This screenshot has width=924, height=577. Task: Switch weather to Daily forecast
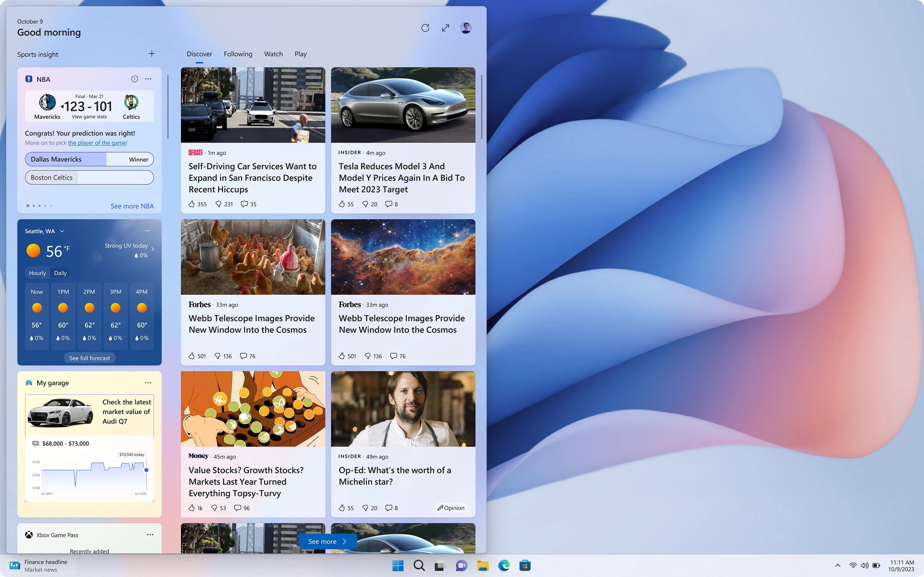click(60, 273)
